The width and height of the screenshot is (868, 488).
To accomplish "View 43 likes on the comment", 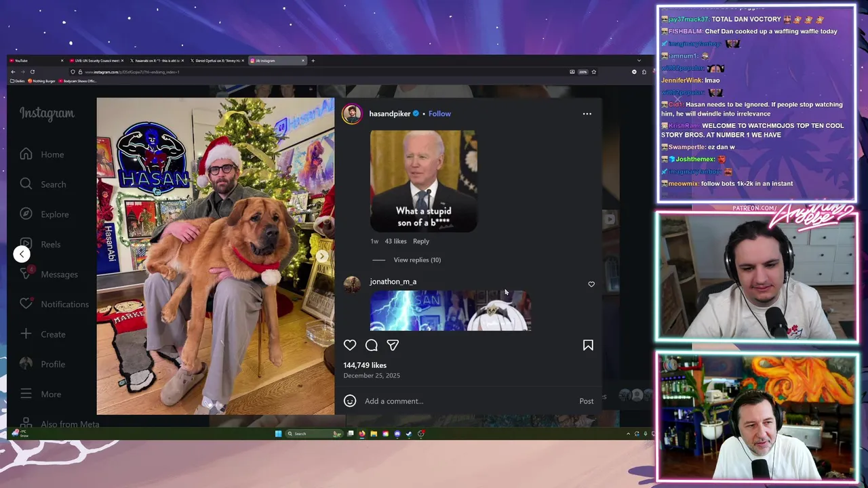I will 396,241.
